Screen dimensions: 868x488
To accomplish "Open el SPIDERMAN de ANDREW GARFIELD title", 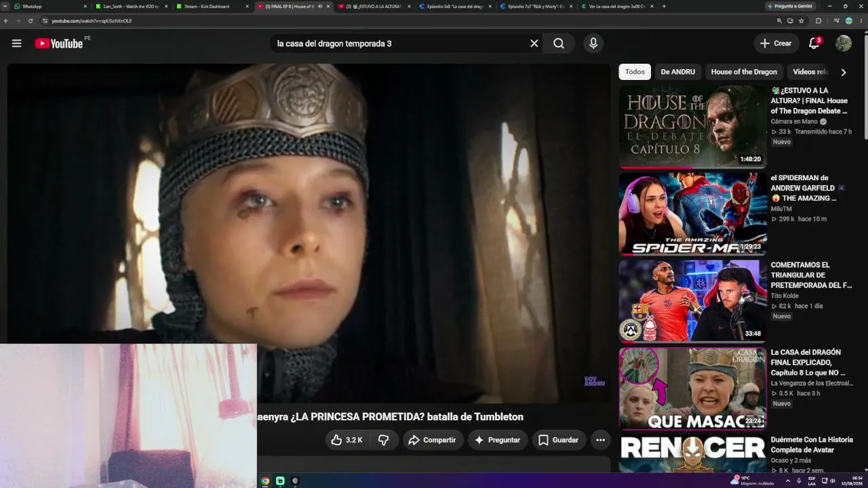I will point(808,188).
